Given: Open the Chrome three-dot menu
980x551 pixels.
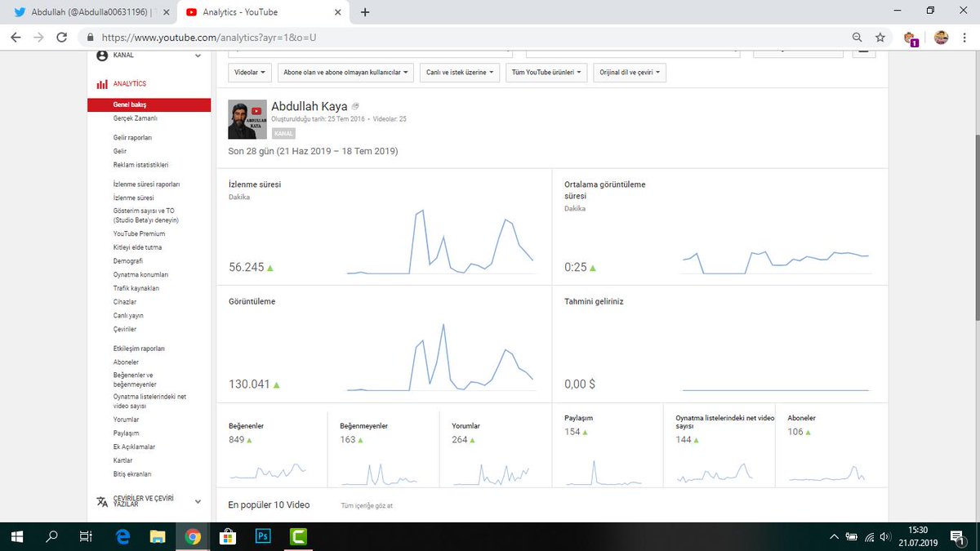Looking at the screenshot, I should coord(966,38).
